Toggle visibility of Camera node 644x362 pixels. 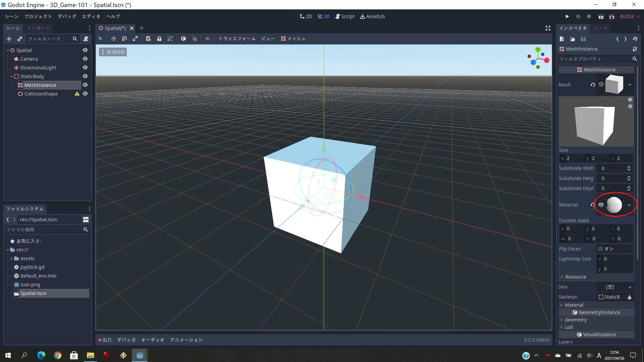pos(85,59)
